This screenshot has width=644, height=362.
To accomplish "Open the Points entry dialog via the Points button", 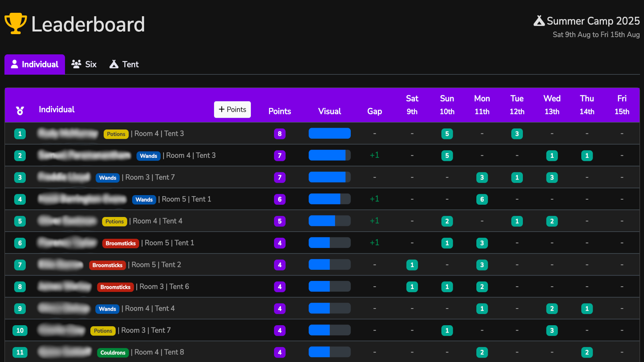I will (x=232, y=109).
